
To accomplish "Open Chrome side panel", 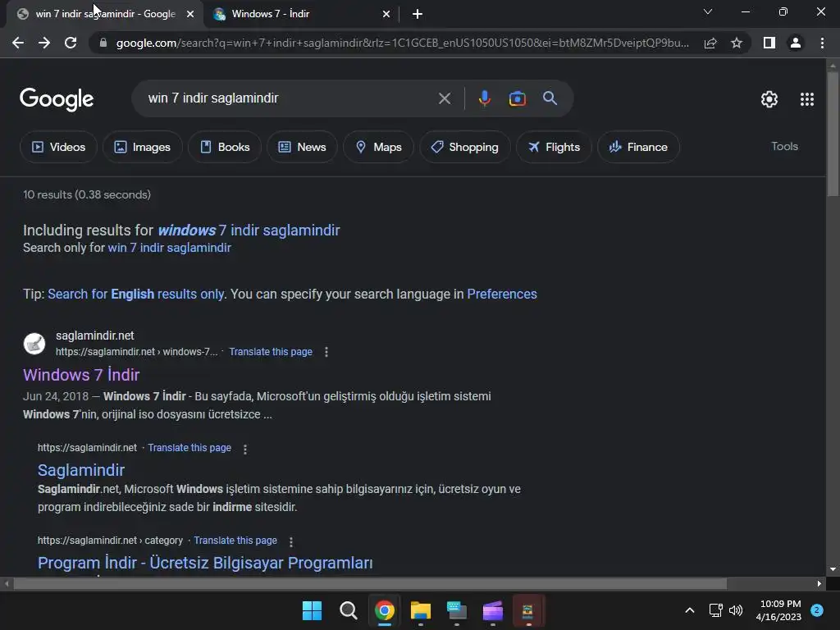I will (x=769, y=43).
